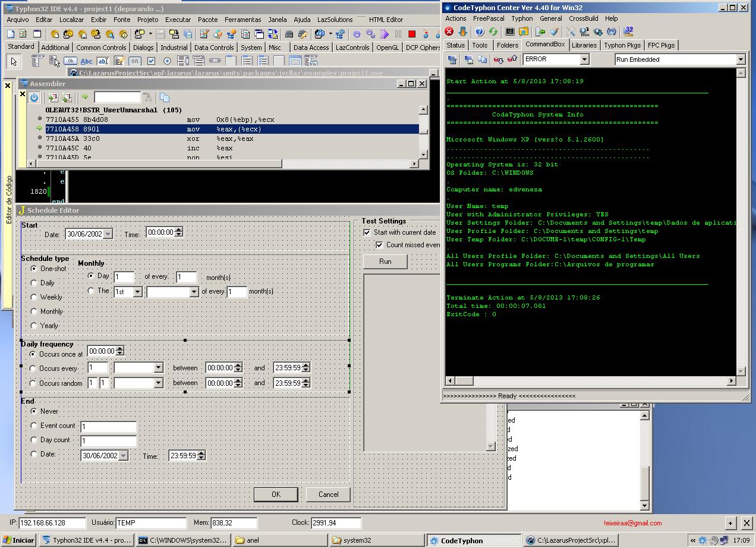Click the Event count input field

click(108, 427)
